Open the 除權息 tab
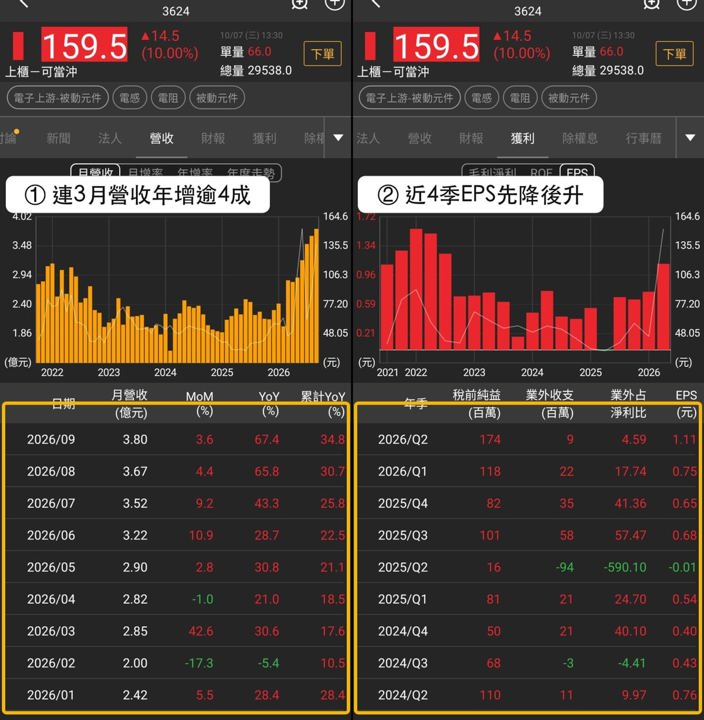 [x=580, y=138]
